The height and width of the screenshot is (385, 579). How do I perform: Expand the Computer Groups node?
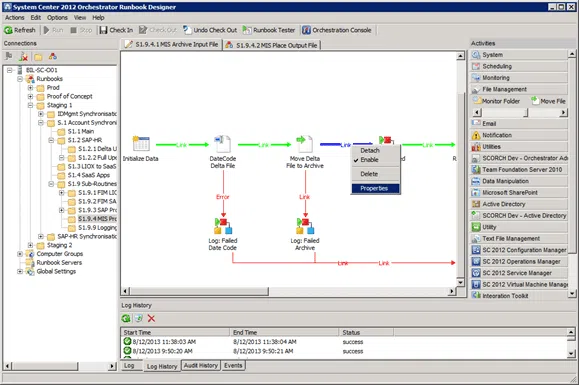[20, 254]
